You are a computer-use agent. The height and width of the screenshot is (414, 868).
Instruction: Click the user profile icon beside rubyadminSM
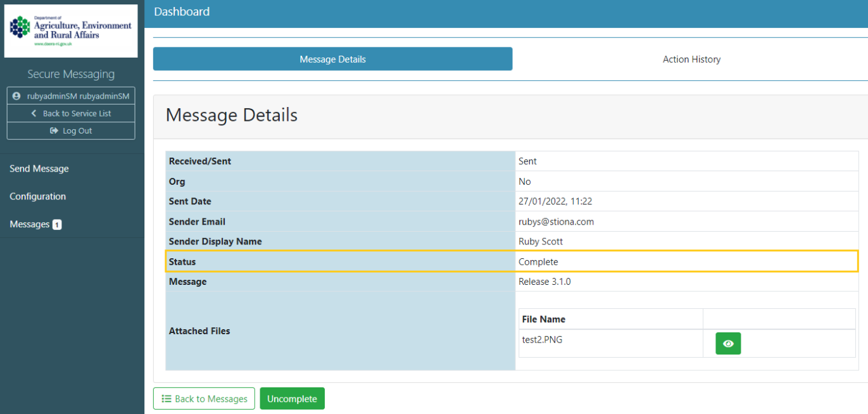pos(16,96)
